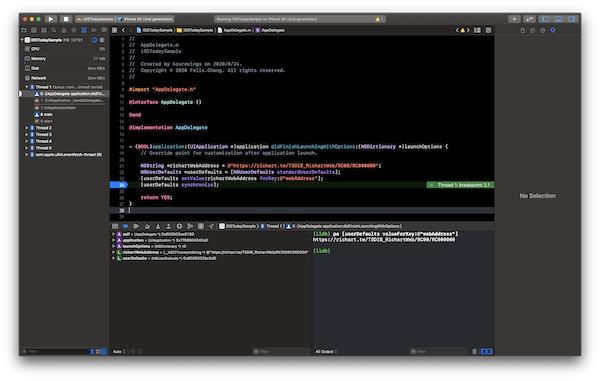Image resolution: width=600 pixels, height=381 pixels.
Task: Click the code review arrows button
Action: coord(529,19)
